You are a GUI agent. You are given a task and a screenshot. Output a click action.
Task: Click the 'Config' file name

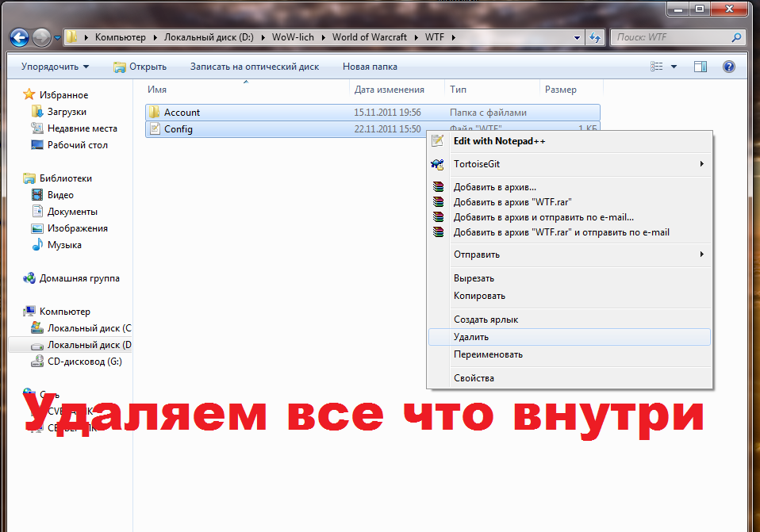[178, 129]
